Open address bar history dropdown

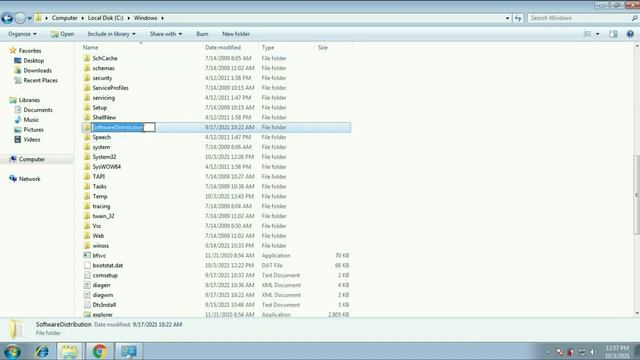pyautogui.click(x=507, y=18)
